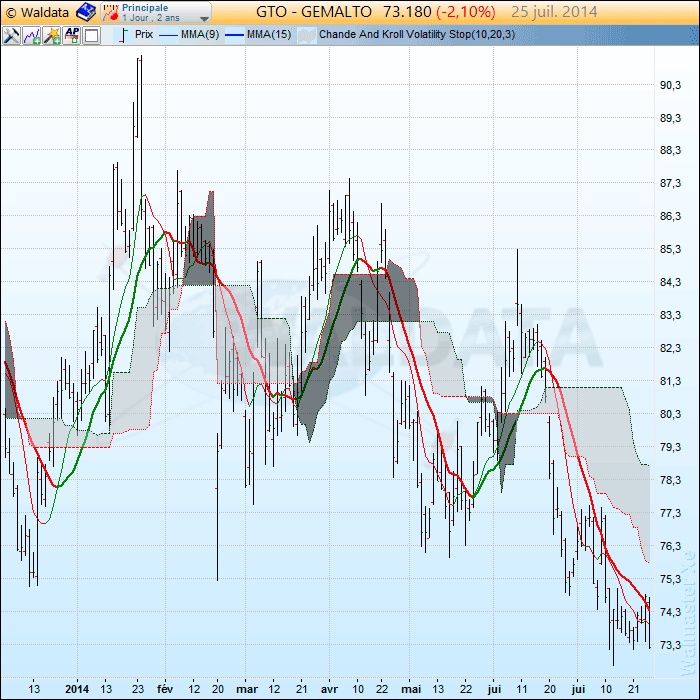Click the magic wand wizard icon
The width and height of the screenshot is (700, 700).
52,35
